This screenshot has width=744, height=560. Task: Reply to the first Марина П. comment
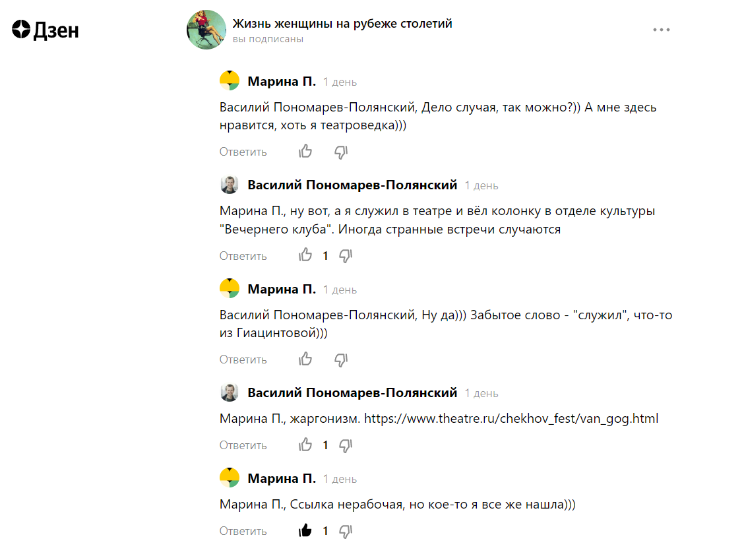(x=242, y=152)
